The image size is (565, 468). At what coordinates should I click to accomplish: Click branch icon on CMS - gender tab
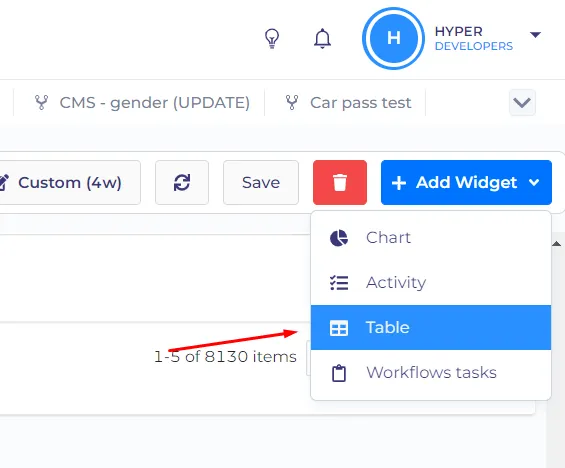41,103
